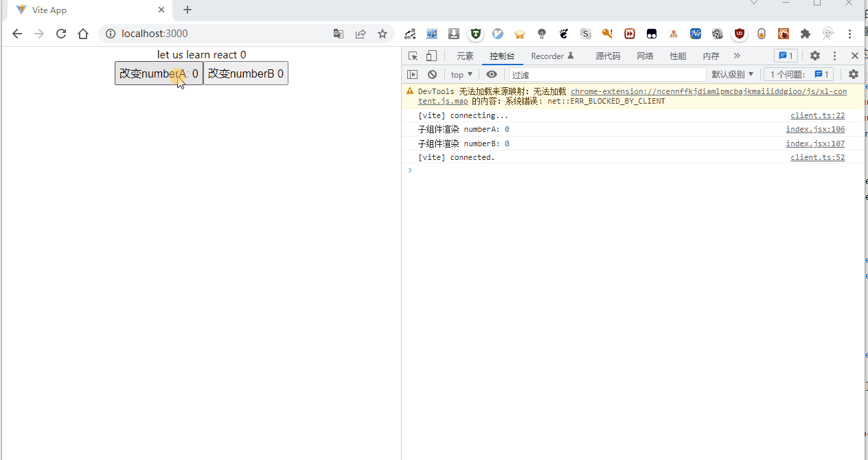
Task: Click the orange key extension icon
Action: 607,34
